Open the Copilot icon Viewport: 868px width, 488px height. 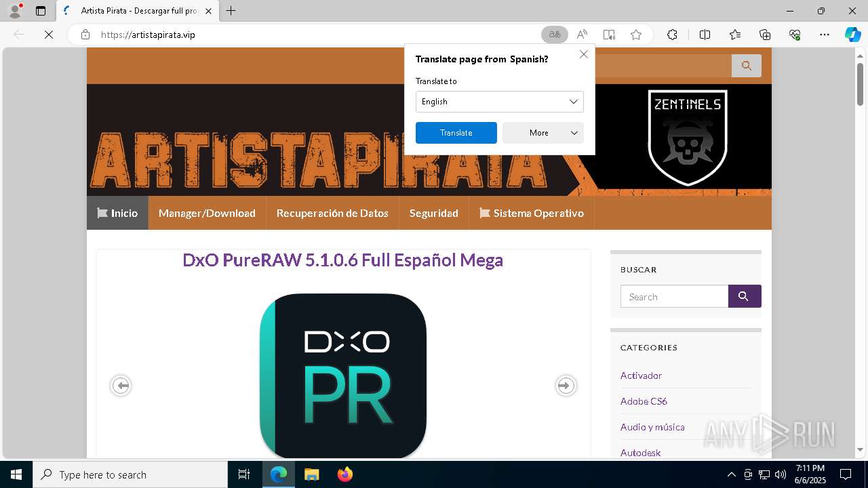pyautogui.click(x=852, y=35)
